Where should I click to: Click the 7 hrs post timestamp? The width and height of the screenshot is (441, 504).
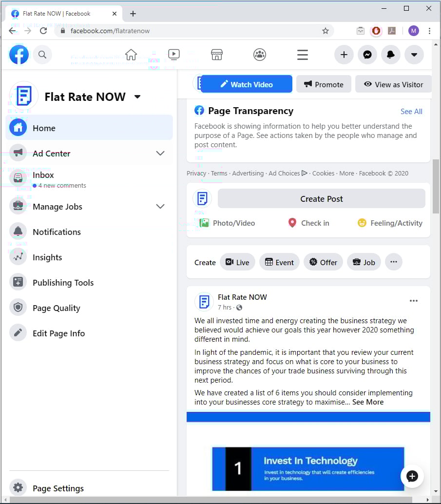click(x=224, y=307)
